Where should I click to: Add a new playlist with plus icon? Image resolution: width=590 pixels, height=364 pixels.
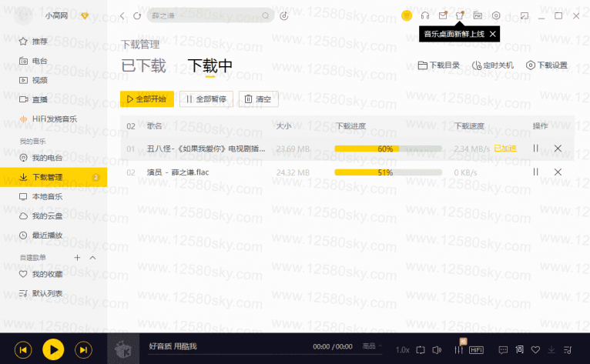click(x=77, y=258)
